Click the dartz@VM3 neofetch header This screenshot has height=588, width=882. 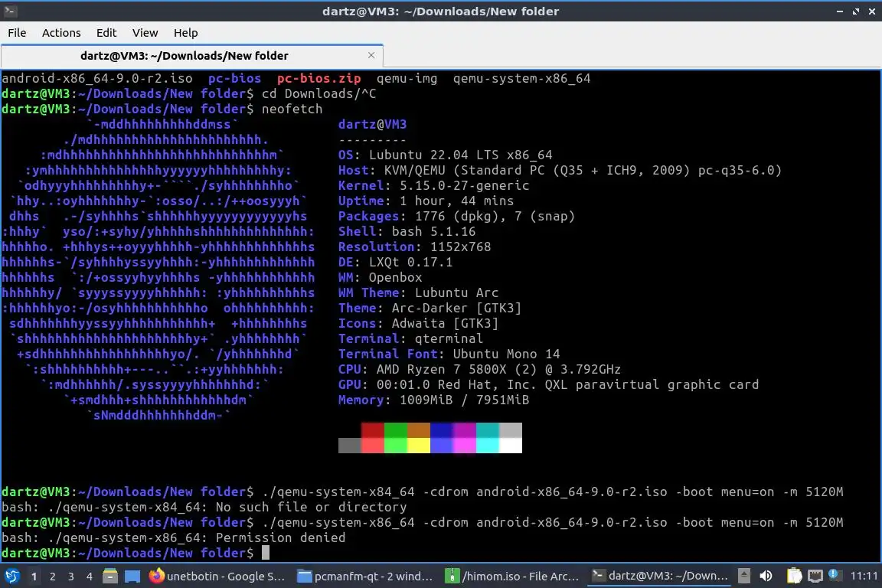coord(372,124)
